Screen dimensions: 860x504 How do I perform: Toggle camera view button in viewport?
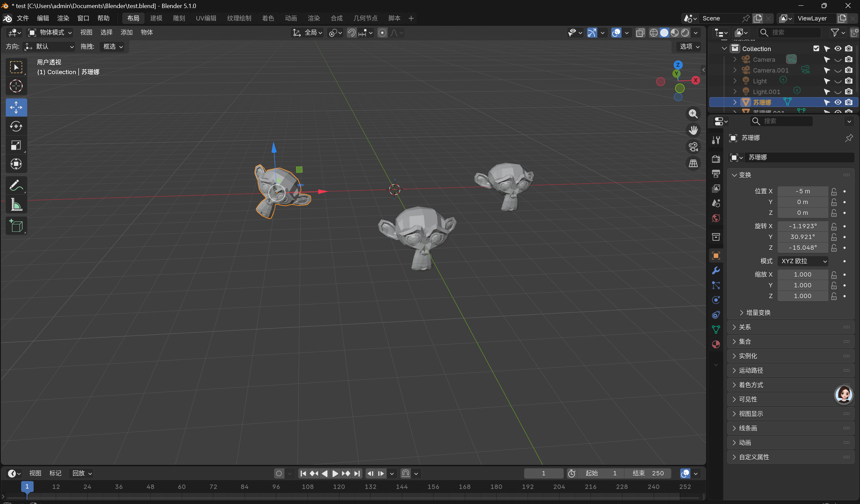693,147
